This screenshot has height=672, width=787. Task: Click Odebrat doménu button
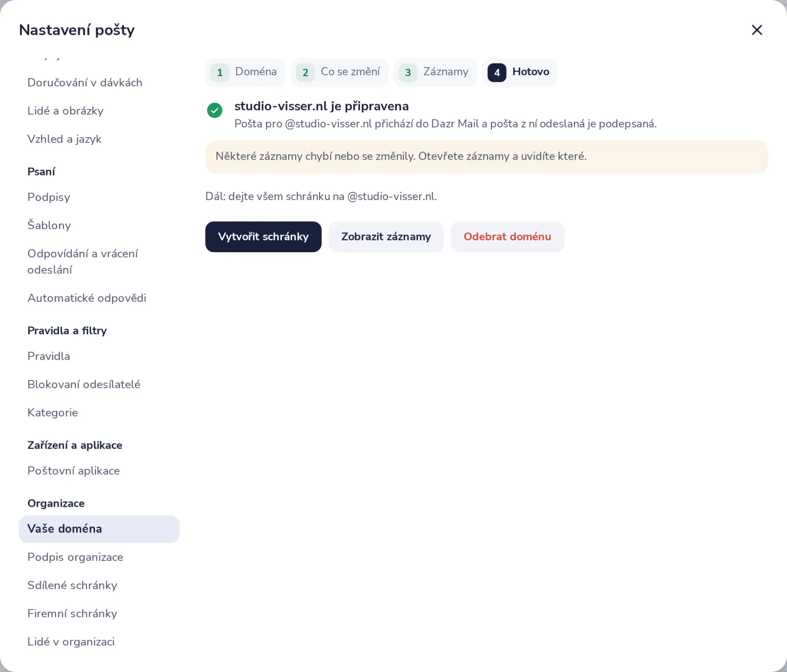(508, 237)
